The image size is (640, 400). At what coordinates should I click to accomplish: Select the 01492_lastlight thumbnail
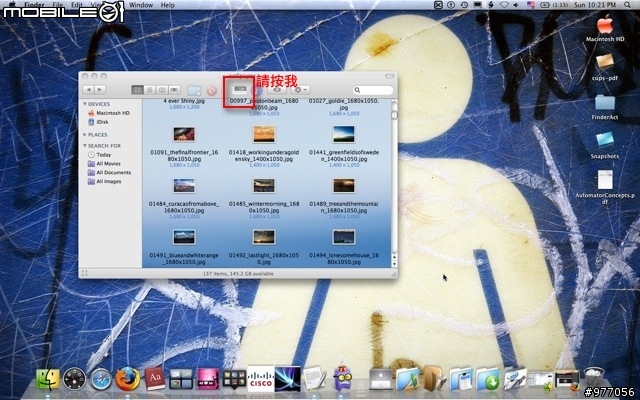click(264, 237)
